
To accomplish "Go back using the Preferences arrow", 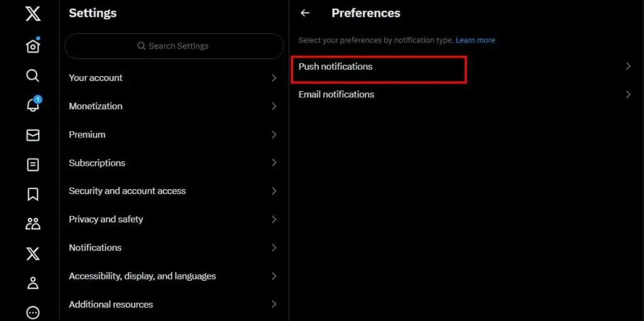I will point(305,13).
